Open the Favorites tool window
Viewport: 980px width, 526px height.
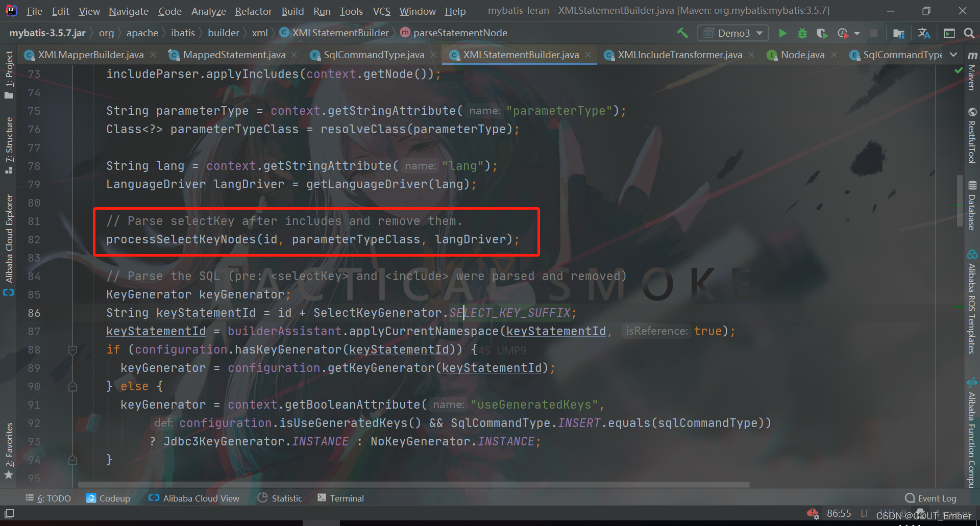click(x=9, y=451)
